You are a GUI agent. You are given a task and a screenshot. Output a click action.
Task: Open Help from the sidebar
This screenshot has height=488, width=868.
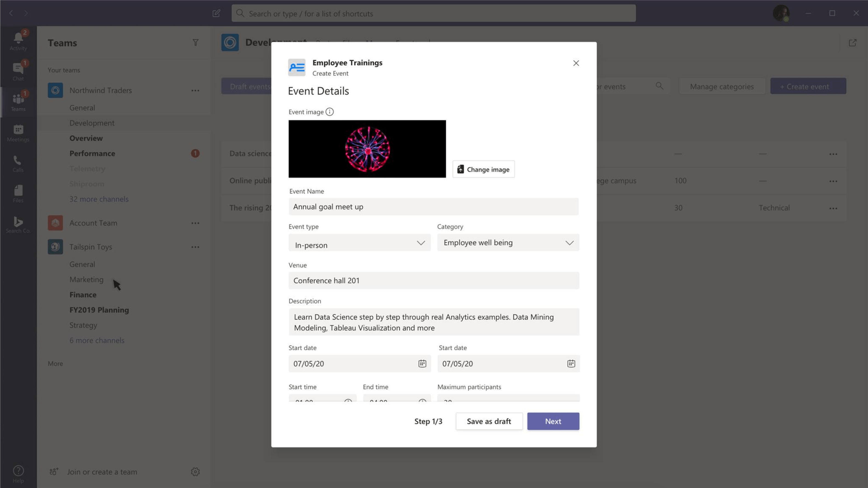18,471
